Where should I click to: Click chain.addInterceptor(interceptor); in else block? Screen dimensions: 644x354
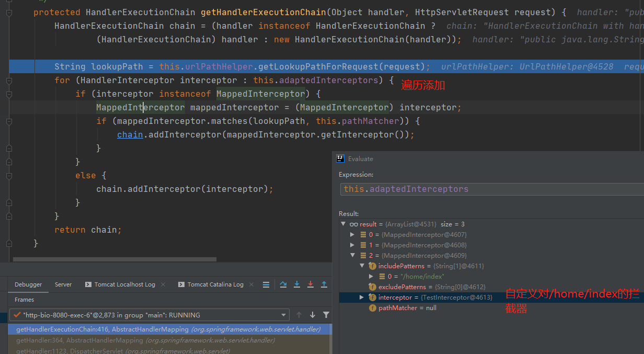tap(185, 189)
